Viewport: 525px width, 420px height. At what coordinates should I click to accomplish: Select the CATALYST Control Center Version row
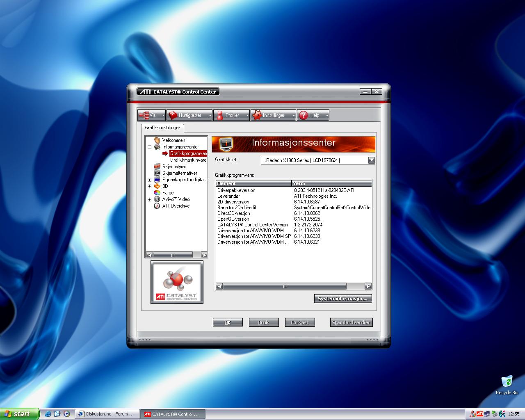point(294,225)
